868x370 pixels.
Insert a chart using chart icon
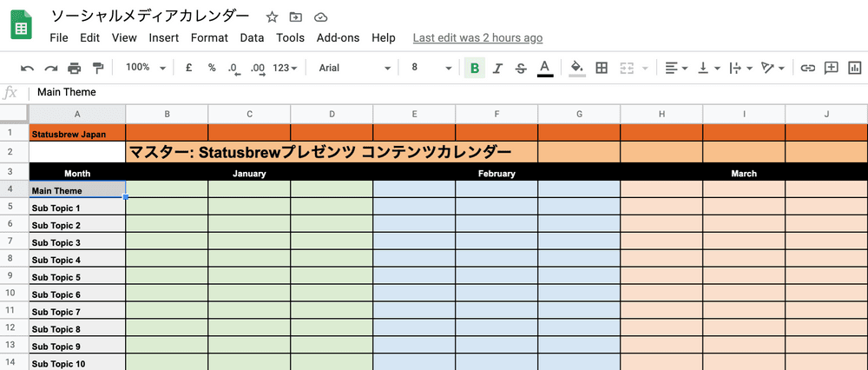click(x=855, y=68)
